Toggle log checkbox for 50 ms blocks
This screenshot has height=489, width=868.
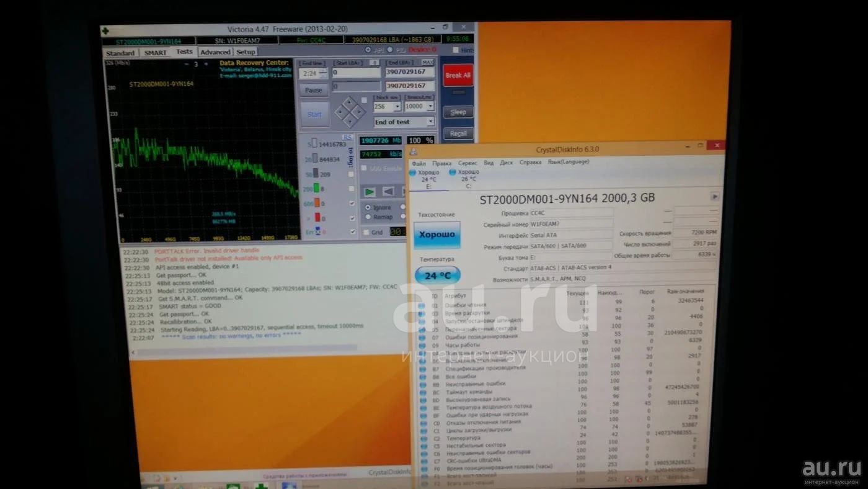[x=351, y=174]
